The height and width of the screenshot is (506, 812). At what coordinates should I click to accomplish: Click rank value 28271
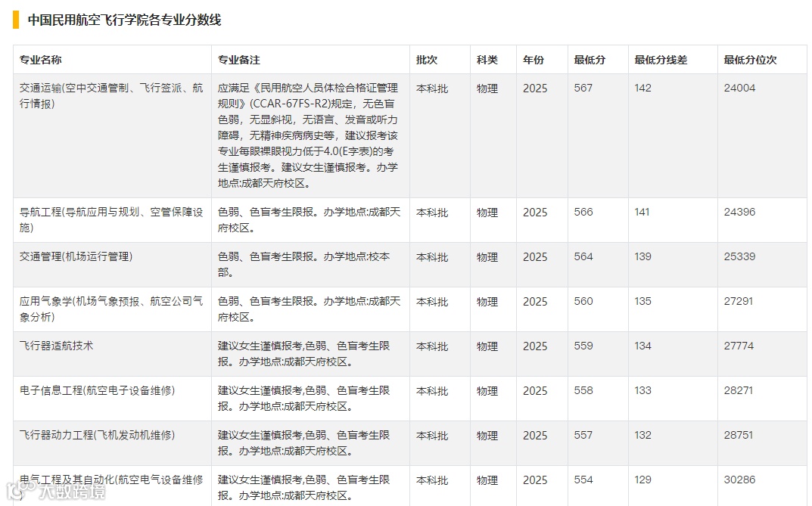click(739, 390)
